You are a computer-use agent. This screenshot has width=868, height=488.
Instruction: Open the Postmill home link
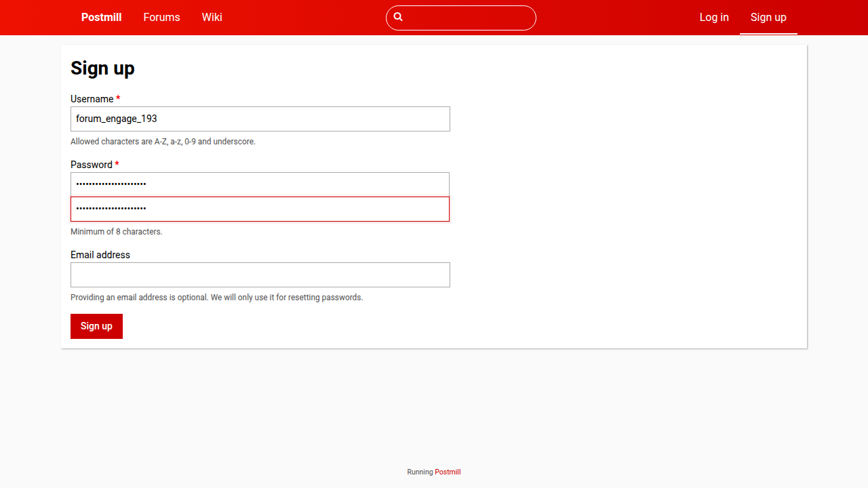(x=102, y=18)
